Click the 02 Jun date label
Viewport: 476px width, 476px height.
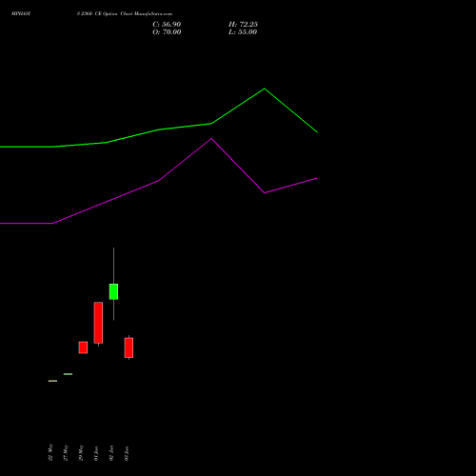(111, 453)
